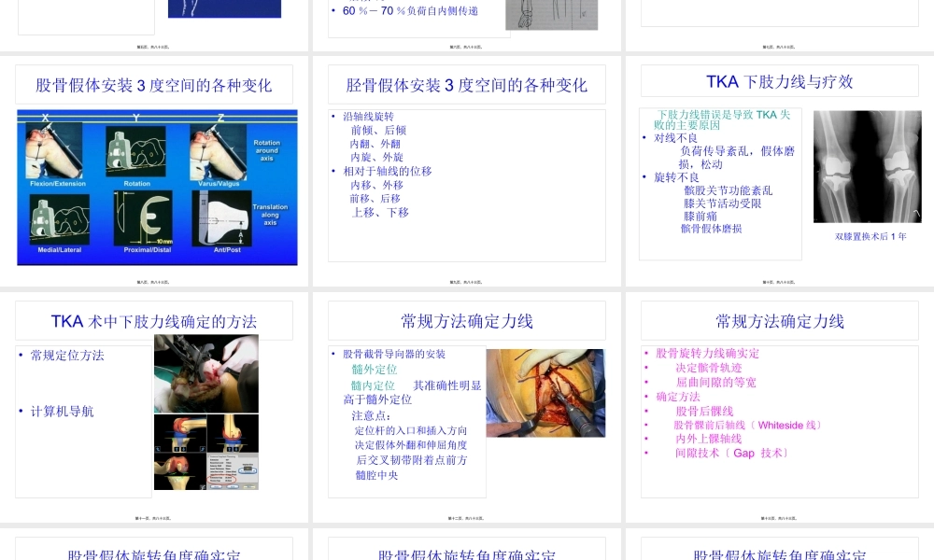Click the pink line 股骨后髁线
The height and width of the screenshot is (560, 934).
pyautogui.click(x=704, y=412)
